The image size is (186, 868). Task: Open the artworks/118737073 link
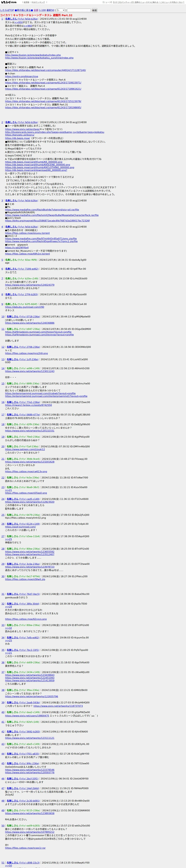click(58, 706)
